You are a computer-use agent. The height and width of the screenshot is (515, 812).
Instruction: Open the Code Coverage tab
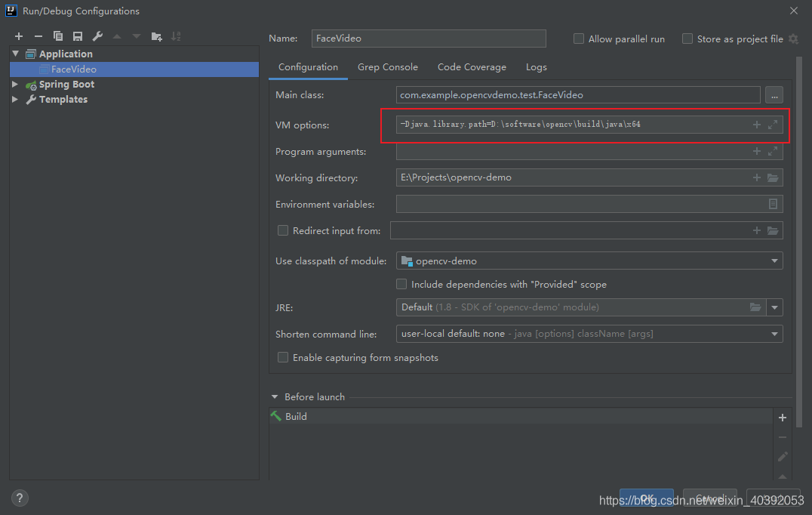[472, 67]
